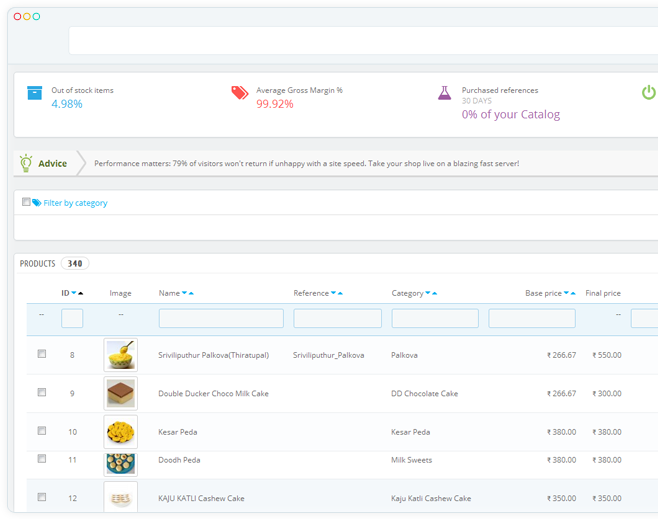Click the Advice lightbulb icon
Screen dimensions: 658x519
(x=26, y=163)
